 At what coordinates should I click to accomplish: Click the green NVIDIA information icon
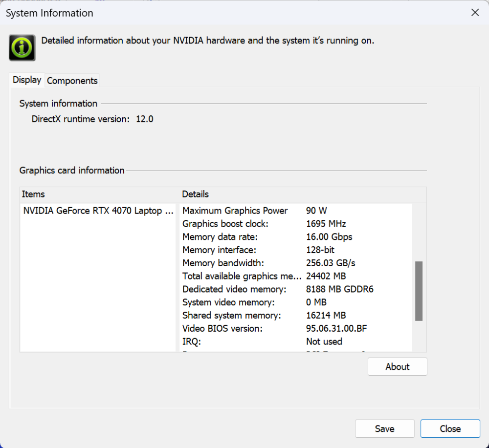22,48
